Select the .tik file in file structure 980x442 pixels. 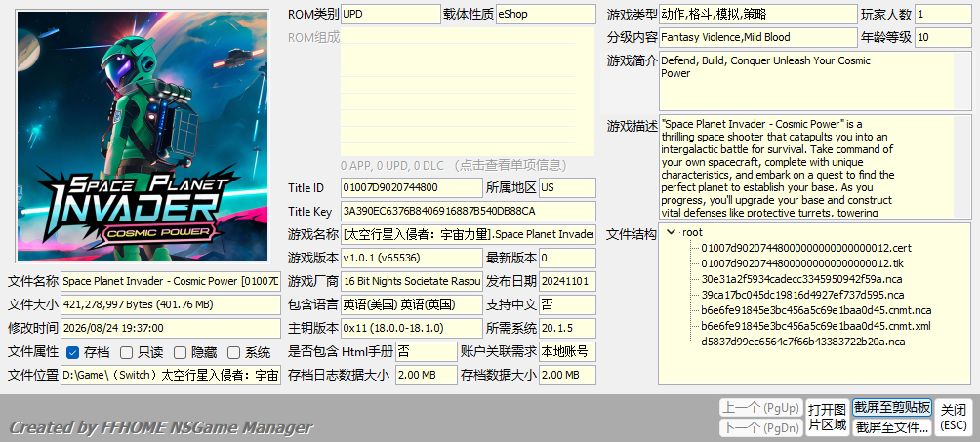pos(803,263)
